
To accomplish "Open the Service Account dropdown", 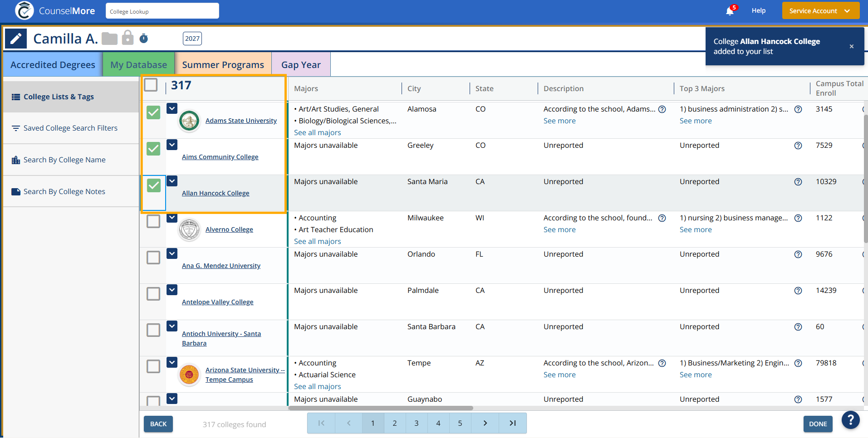I will click(820, 11).
